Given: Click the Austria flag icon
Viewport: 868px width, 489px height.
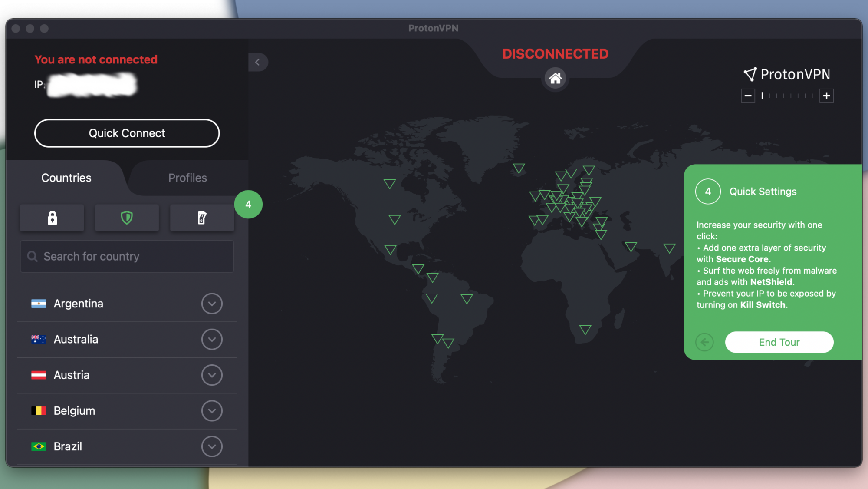Looking at the screenshot, I should (39, 375).
